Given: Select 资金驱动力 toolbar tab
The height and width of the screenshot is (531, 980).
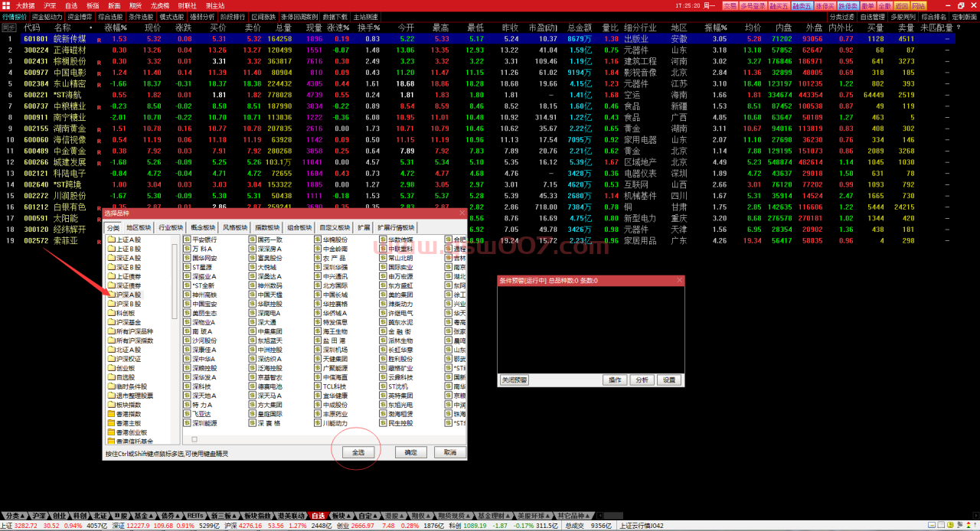Looking at the screenshot, I should 47,16.
